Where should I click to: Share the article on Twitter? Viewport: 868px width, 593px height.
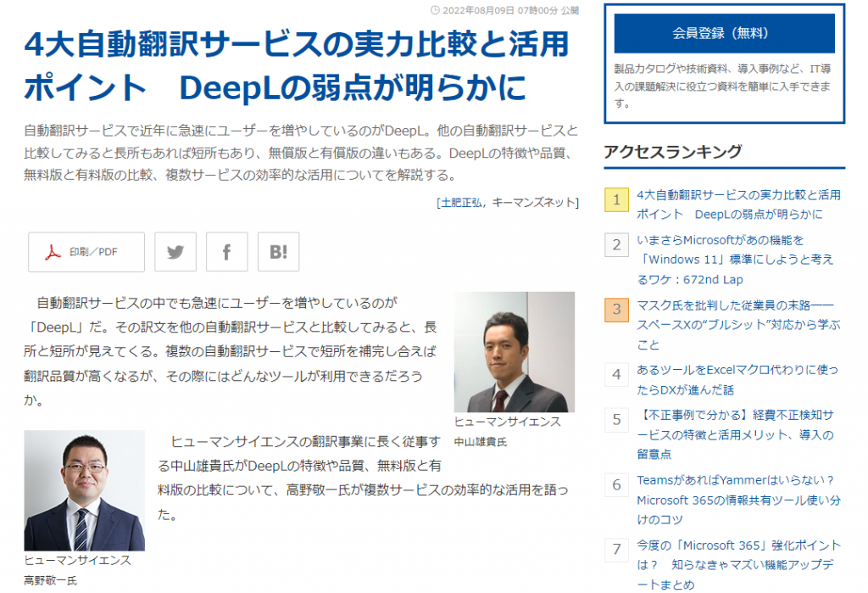click(x=175, y=252)
